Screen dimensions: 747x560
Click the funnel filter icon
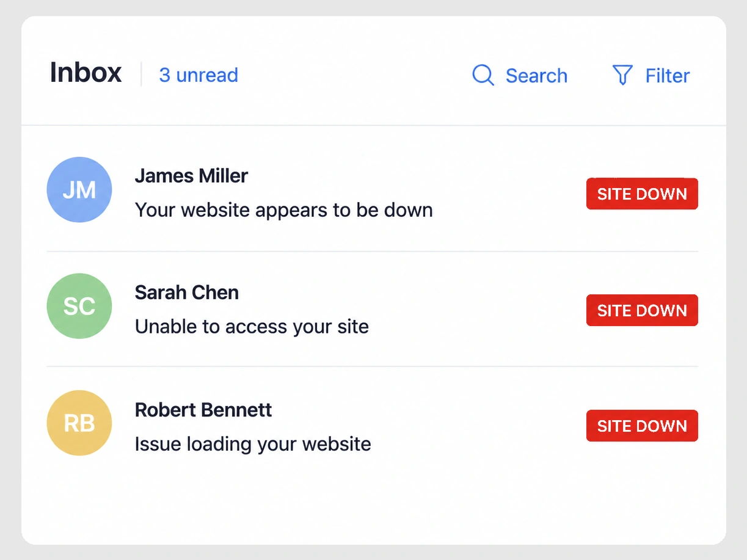coord(622,75)
